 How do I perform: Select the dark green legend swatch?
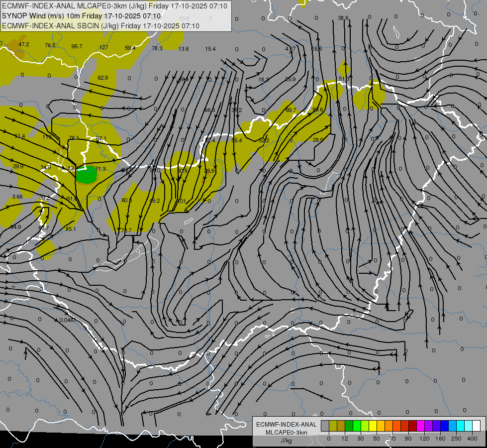point(349,426)
